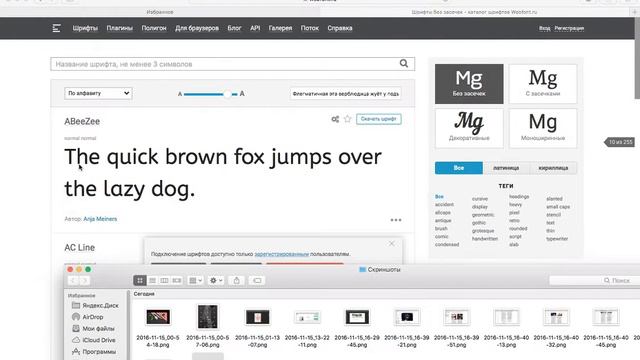Viewport: 640px width, 360px height.
Task: Select thumbnail 2016-11-15,16-29-45.png
Action: [x=357, y=317]
